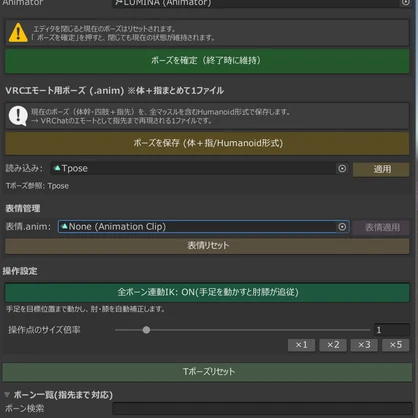Click the ボーン検索 search field
This screenshot has width=418, height=418.
pos(262,409)
